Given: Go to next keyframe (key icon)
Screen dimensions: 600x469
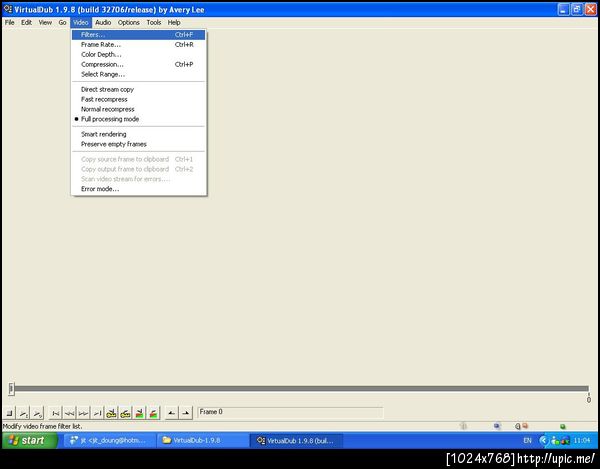Looking at the screenshot, I should (126, 413).
